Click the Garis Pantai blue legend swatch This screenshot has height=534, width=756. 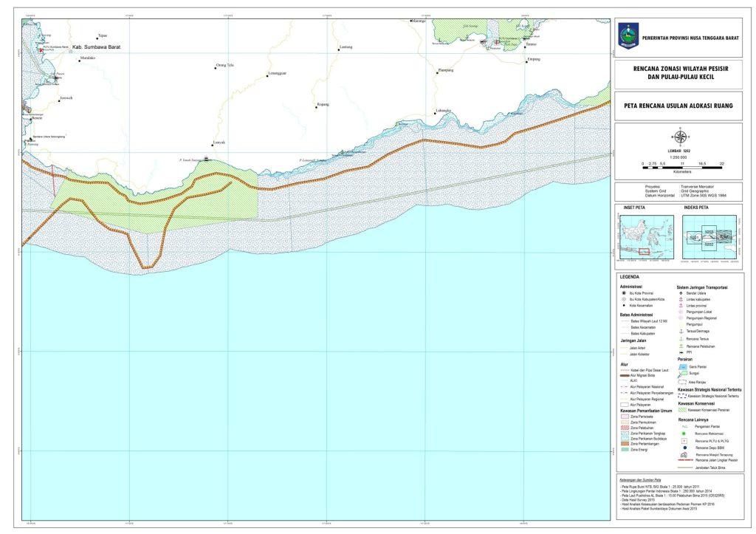point(683,366)
